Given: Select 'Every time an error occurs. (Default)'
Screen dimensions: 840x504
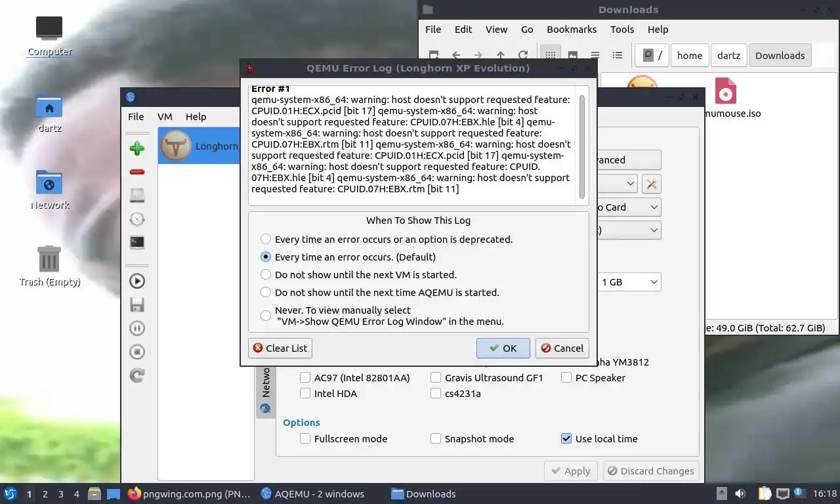Looking at the screenshot, I should click(348, 257).
